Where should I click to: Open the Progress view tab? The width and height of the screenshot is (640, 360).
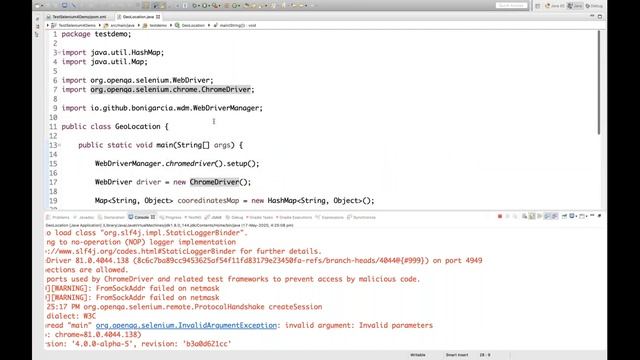point(171,217)
